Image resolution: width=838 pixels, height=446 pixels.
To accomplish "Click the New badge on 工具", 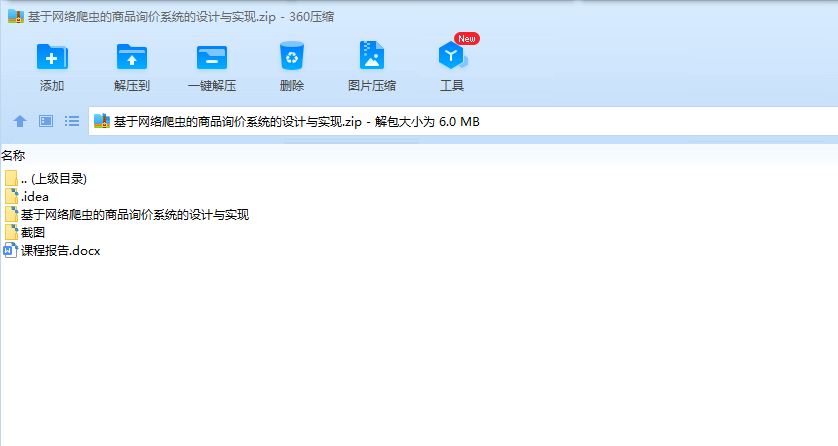I will (x=467, y=38).
